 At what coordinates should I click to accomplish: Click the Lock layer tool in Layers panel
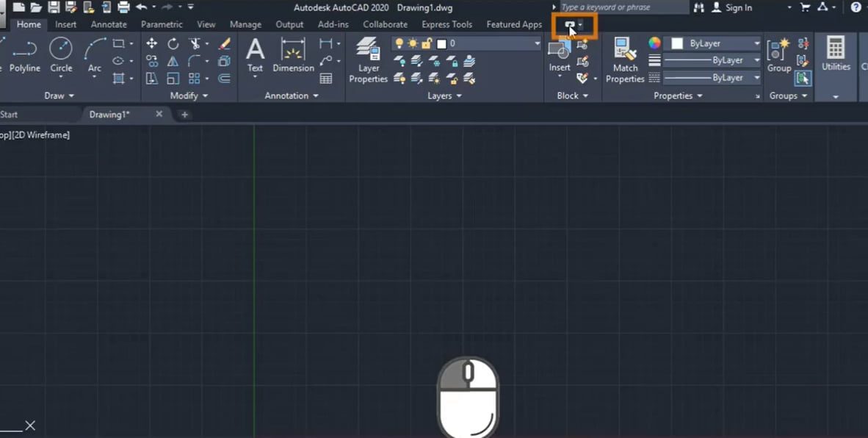click(x=452, y=61)
